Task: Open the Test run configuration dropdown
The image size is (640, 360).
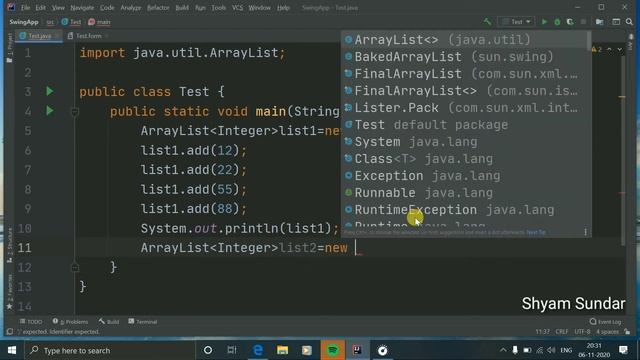Action: [x=516, y=22]
